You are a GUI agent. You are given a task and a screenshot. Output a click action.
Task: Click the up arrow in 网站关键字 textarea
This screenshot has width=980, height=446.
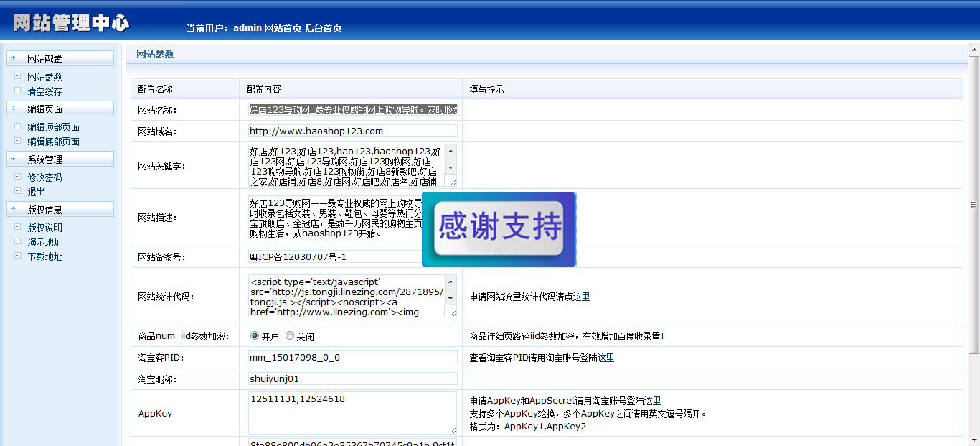click(x=451, y=151)
